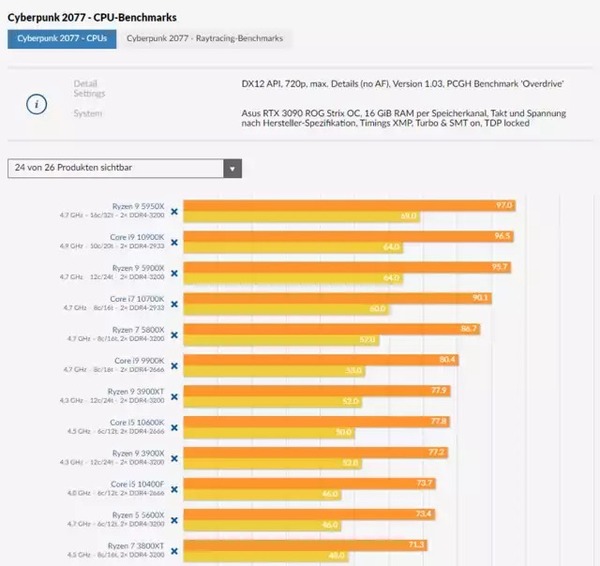Click the yellow 64.0 bar for 10900K

(x=293, y=247)
